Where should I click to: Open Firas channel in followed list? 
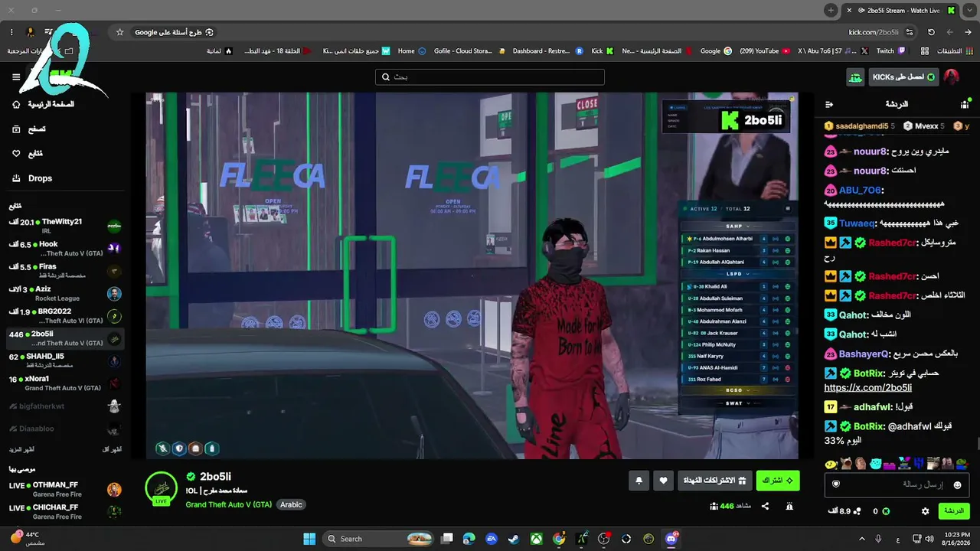pos(65,271)
